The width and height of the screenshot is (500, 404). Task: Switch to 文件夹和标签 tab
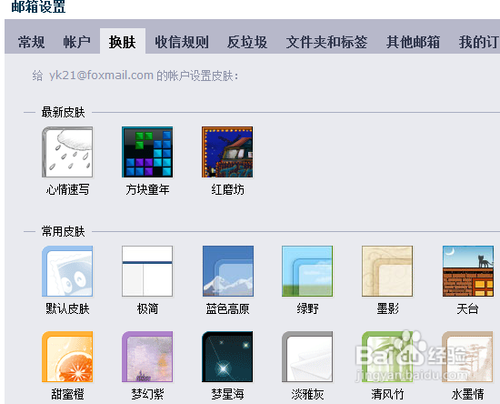326,42
